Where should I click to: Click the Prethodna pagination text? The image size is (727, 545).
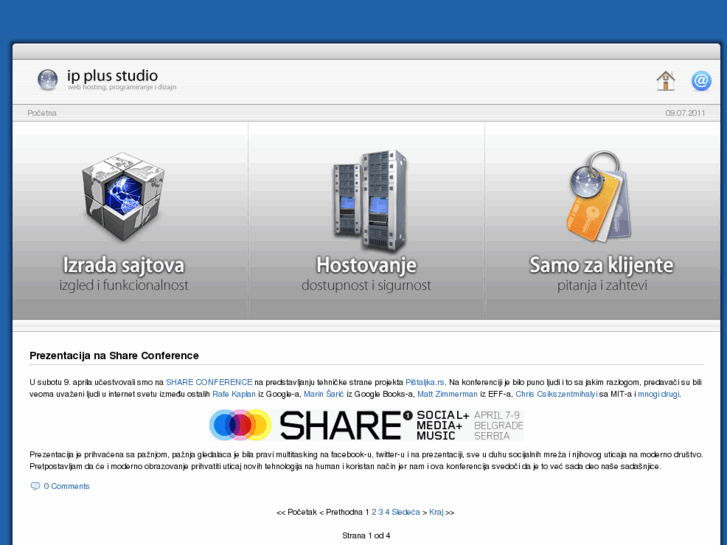(x=344, y=512)
